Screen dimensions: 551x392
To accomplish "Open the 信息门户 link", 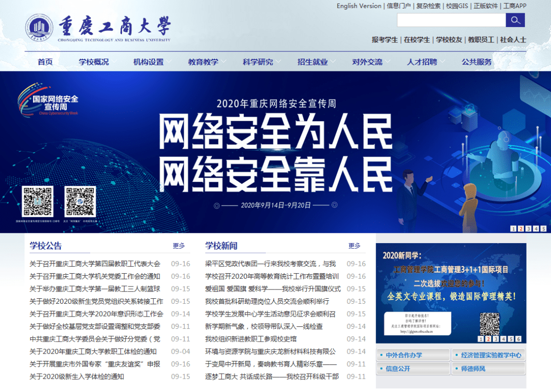I will (399, 6).
